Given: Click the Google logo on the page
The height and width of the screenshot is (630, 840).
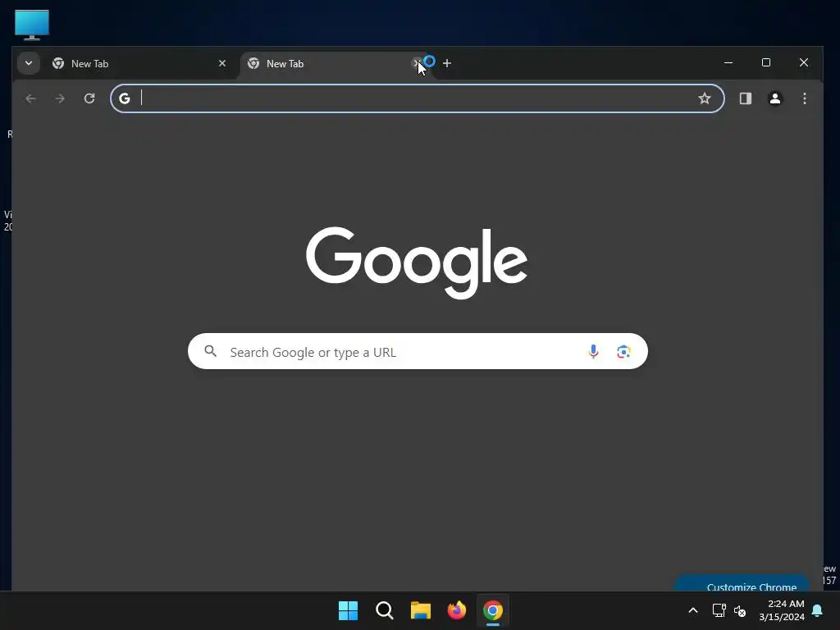Looking at the screenshot, I should click(x=417, y=262).
